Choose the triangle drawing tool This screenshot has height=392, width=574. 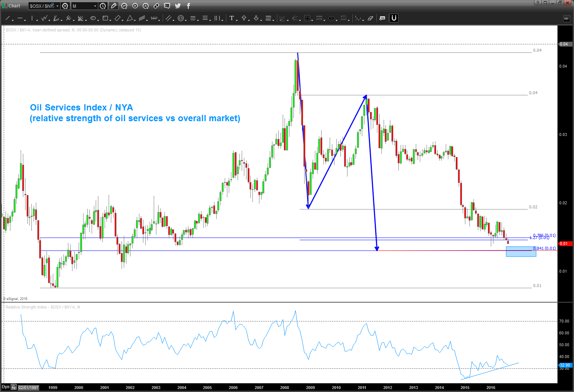pos(130,18)
